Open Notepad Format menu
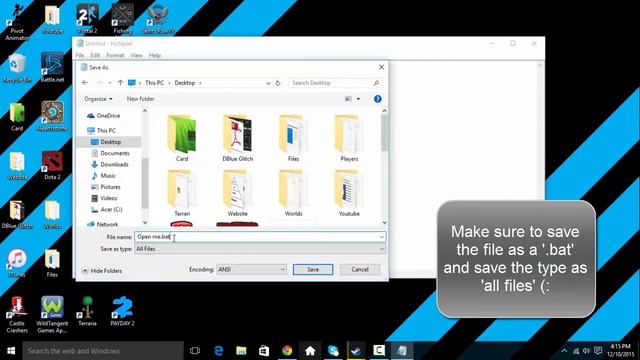 (x=115, y=55)
